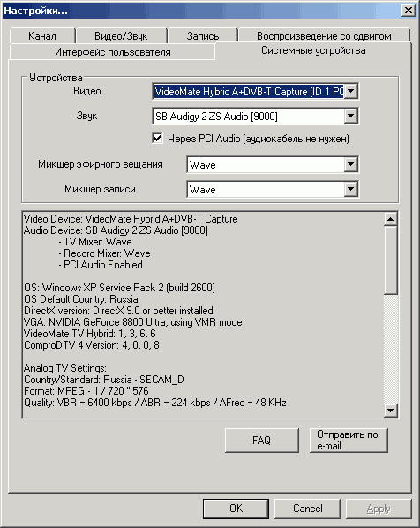The width and height of the screenshot is (420, 528).
Task: Select the Воспроизведение со сдвигом tab
Action: [x=324, y=35]
